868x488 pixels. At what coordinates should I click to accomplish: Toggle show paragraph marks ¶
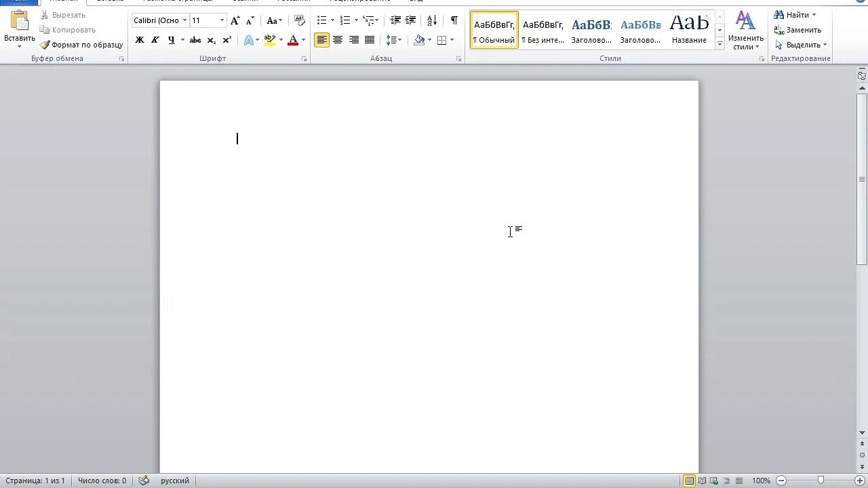[454, 20]
